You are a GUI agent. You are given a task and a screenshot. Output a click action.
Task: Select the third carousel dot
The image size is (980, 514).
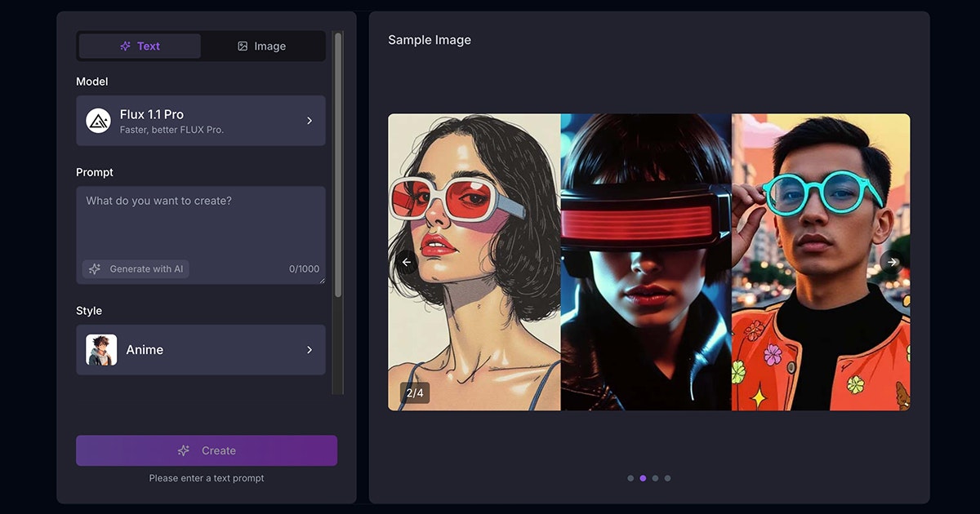[655, 478]
